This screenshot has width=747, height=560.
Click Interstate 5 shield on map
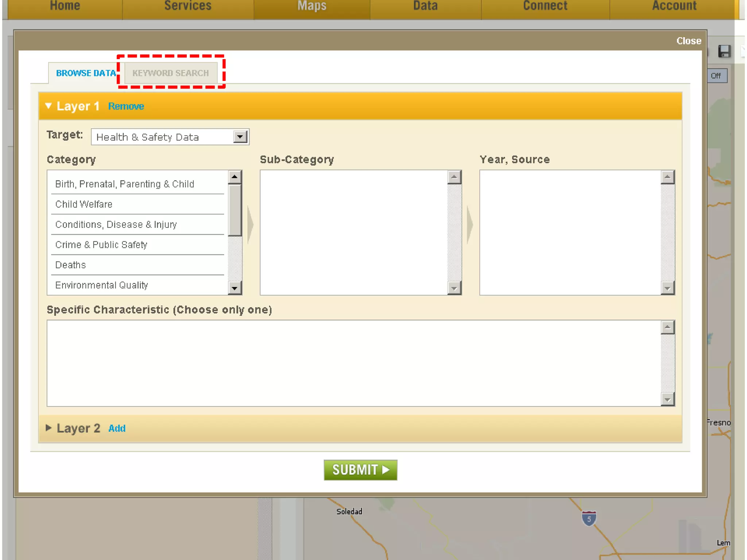(589, 518)
